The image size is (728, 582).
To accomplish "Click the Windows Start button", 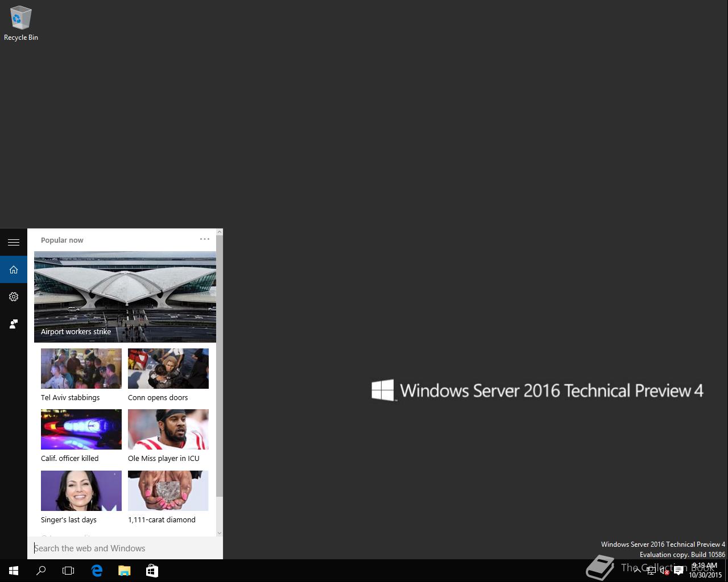I will (x=14, y=571).
